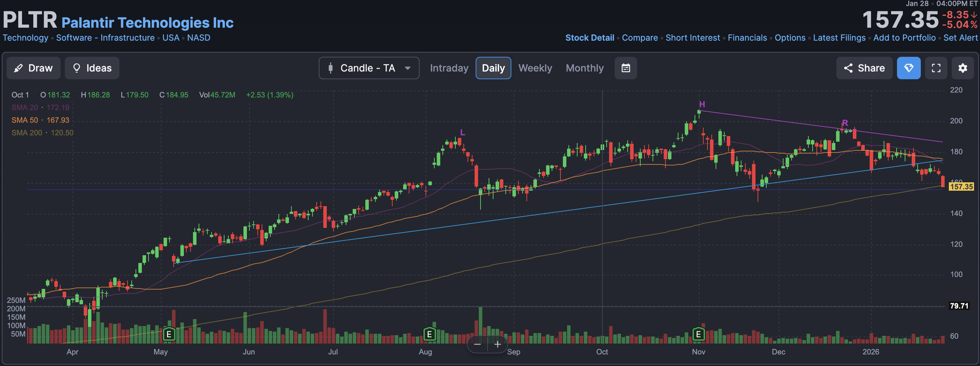Zoom in the chart with plus button
Screen dimensions: 980x366
coord(497,344)
